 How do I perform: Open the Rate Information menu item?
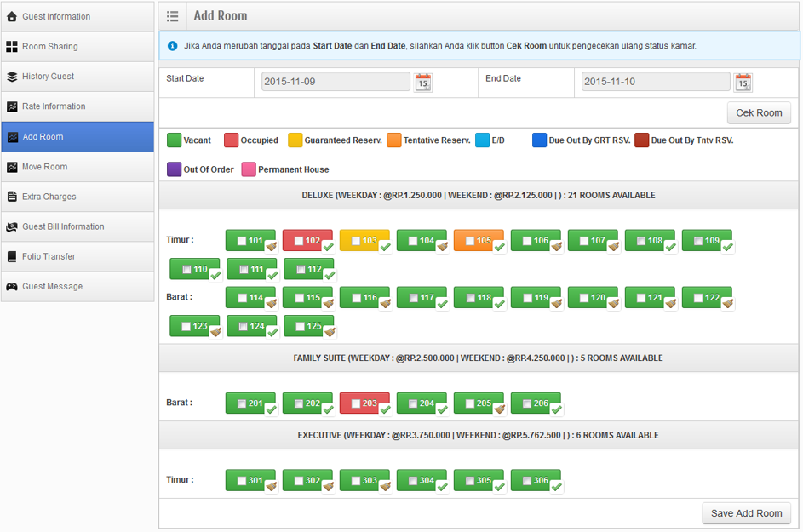tap(54, 106)
